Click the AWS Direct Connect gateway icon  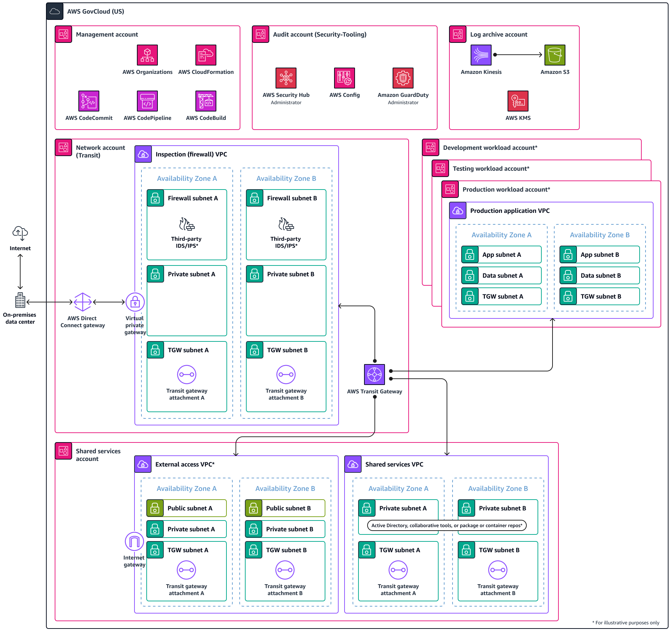click(x=83, y=302)
